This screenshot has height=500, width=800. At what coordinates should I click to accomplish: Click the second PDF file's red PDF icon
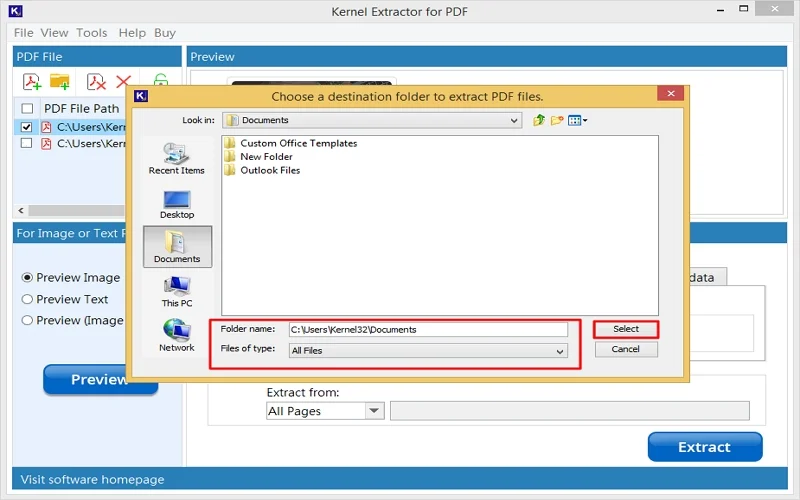[46, 143]
